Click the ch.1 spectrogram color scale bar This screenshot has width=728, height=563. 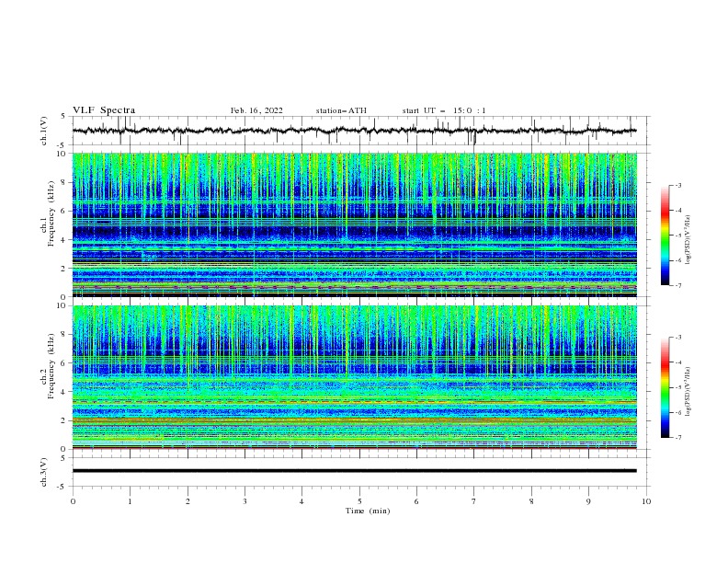[665, 236]
